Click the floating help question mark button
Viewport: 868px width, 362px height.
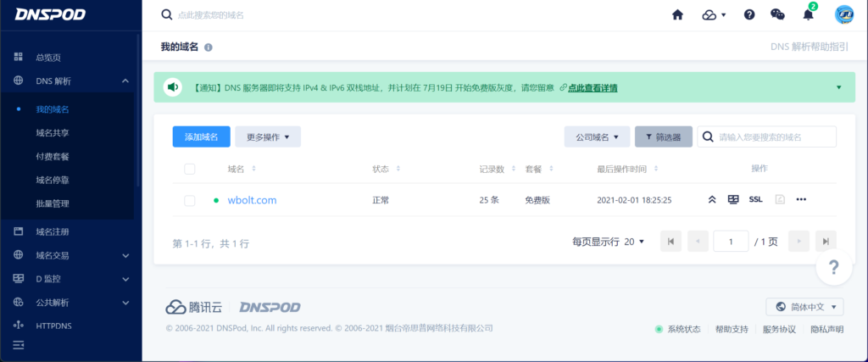(833, 268)
